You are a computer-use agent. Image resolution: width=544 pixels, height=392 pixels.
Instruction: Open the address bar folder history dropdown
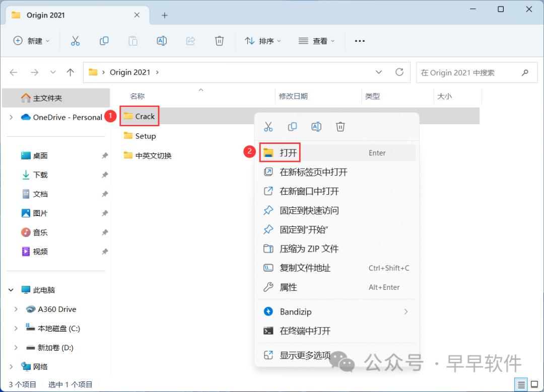click(379, 72)
